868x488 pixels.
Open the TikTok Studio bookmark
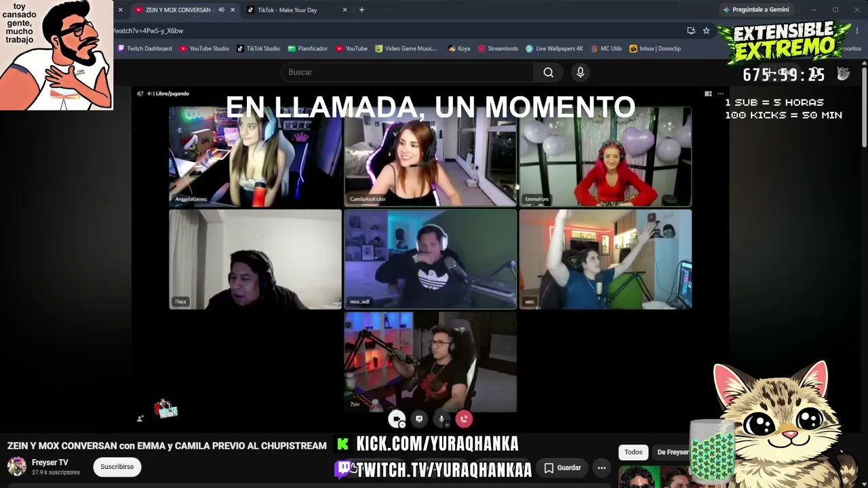pos(258,49)
